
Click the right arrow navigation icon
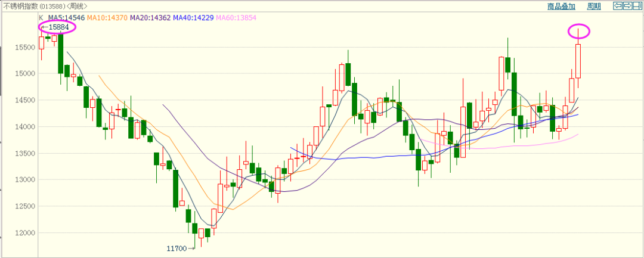click(x=627, y=6)
